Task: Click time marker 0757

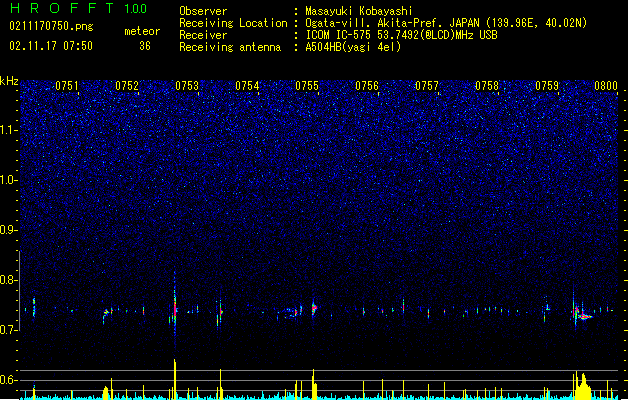Action: tap(427, 86)
